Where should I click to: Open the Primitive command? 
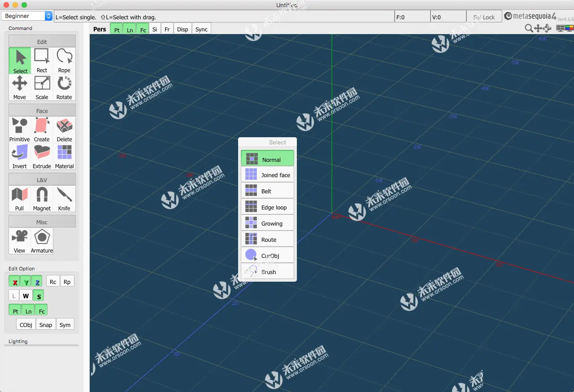[x=20, y=130]
